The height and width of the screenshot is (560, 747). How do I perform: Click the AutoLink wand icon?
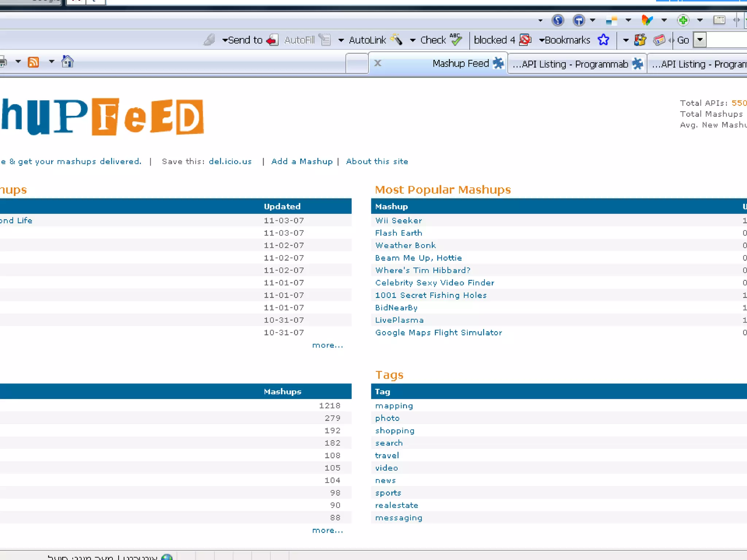(396, 39)
